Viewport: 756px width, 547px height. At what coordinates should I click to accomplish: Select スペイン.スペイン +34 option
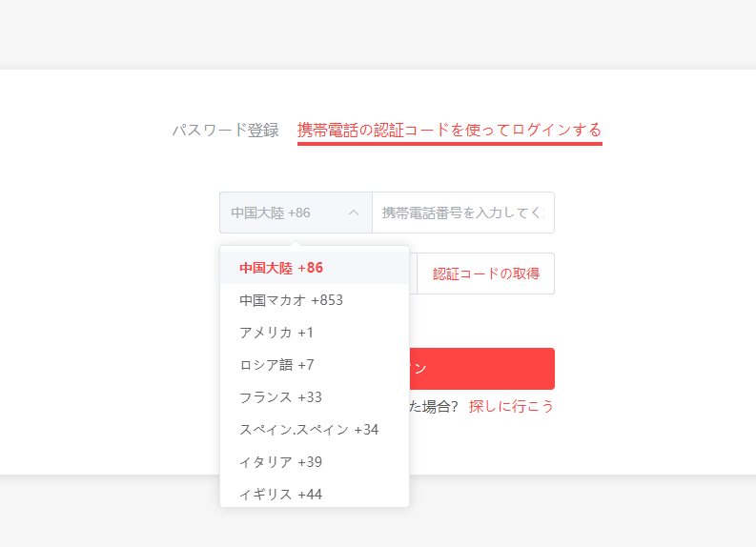pos(309,430)
